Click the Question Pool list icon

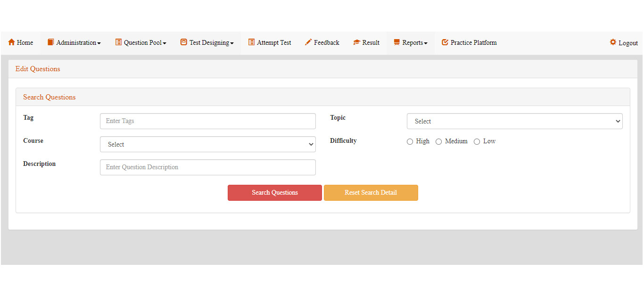118,42
